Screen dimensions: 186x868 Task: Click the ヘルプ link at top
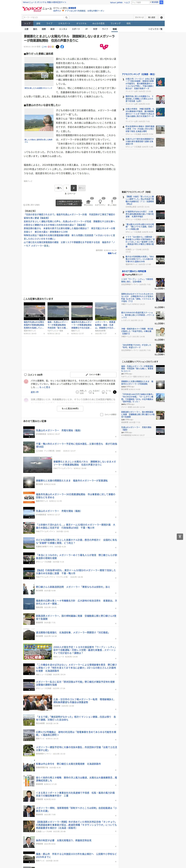pyautogui.click(x=127, y=2)
